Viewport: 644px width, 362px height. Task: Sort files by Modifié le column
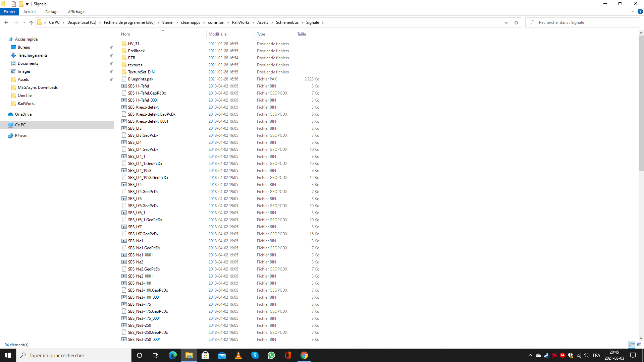(217, 34)
